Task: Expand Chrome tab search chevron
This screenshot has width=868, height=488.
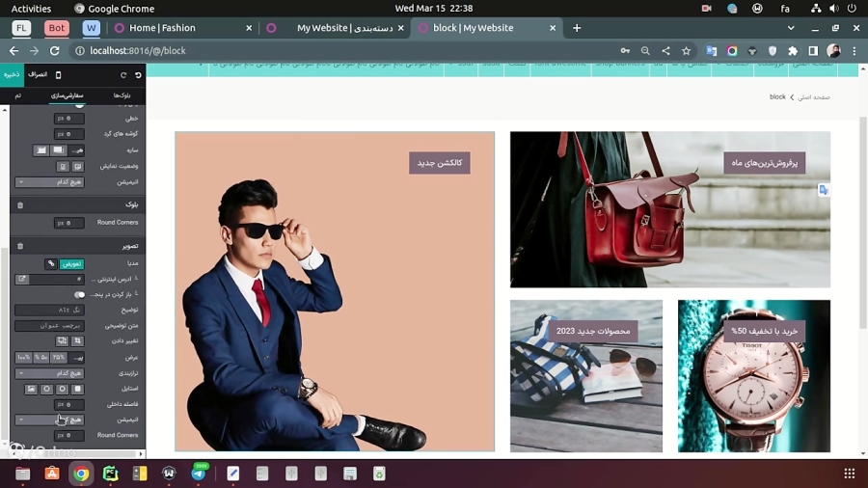Action: coord(791,28)
